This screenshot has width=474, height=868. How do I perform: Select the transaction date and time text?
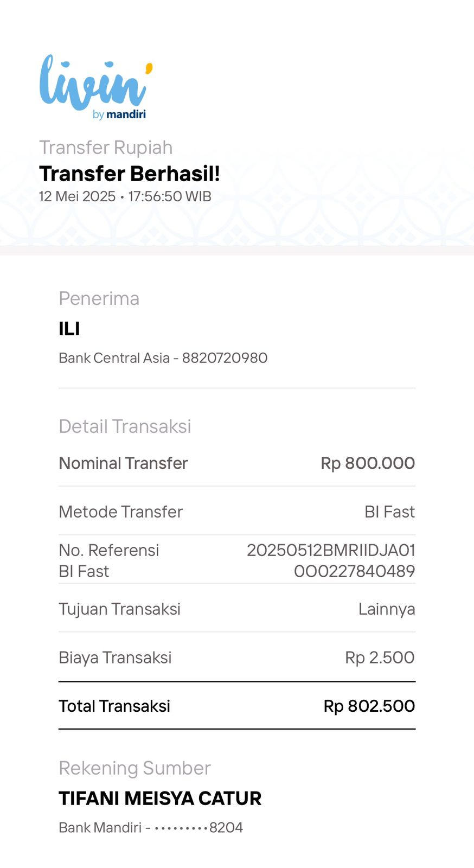point(125,196)
